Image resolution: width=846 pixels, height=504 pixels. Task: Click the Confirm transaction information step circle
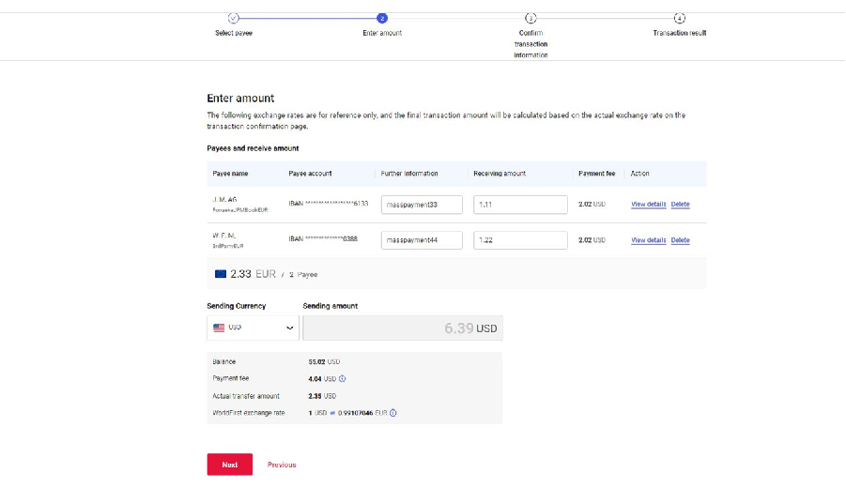[x=531, y=18]
